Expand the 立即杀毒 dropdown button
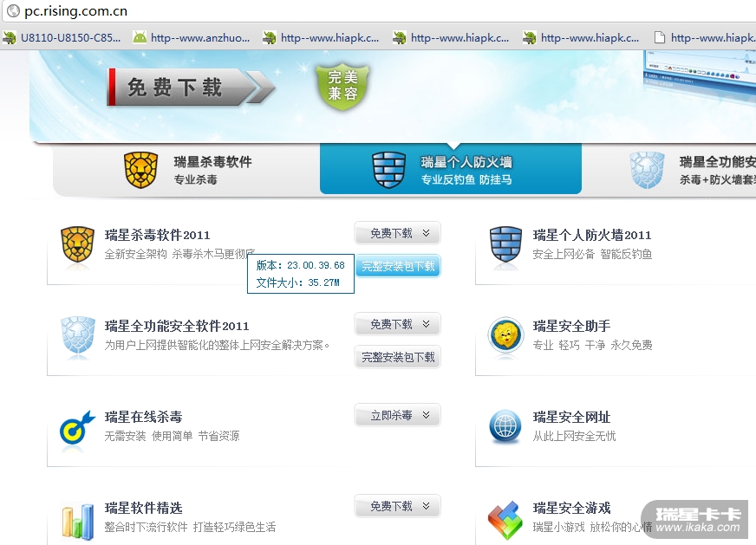The image size is (756, 545). (x=398, y=415)
